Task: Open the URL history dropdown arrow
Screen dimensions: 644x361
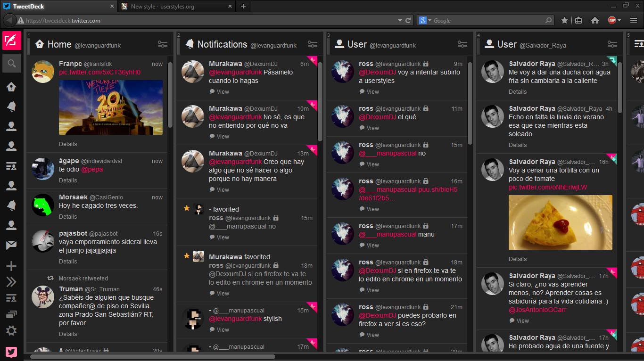Action: (400, 20)
